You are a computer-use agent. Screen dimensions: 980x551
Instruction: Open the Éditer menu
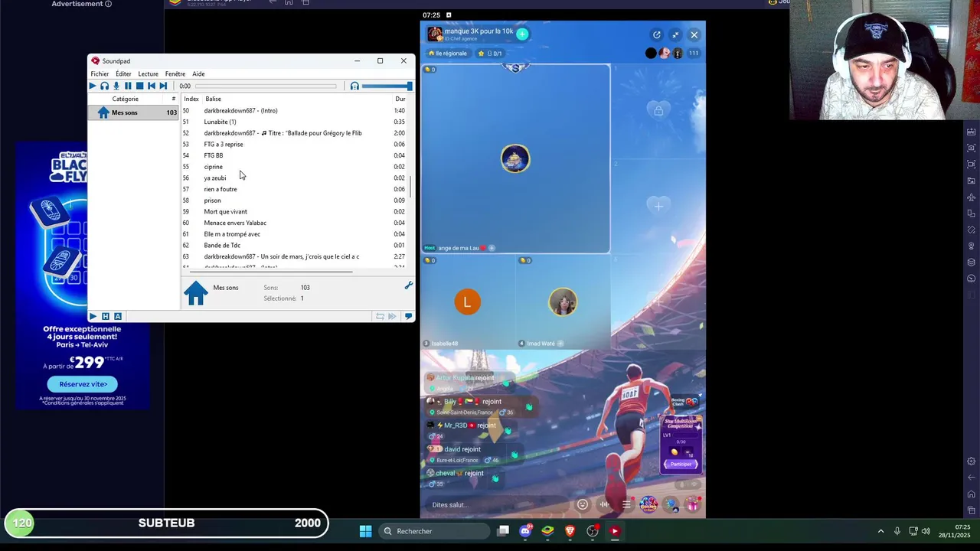123,73
